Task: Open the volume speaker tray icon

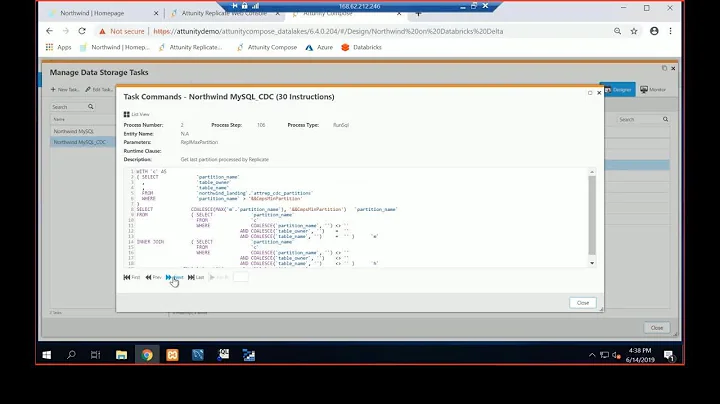Action: (x=616, y=355)
